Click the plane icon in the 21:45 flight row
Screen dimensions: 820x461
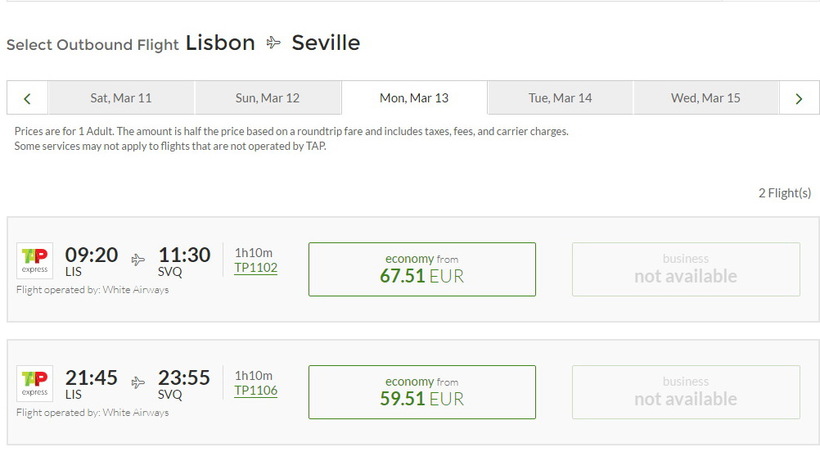point(138,383)
